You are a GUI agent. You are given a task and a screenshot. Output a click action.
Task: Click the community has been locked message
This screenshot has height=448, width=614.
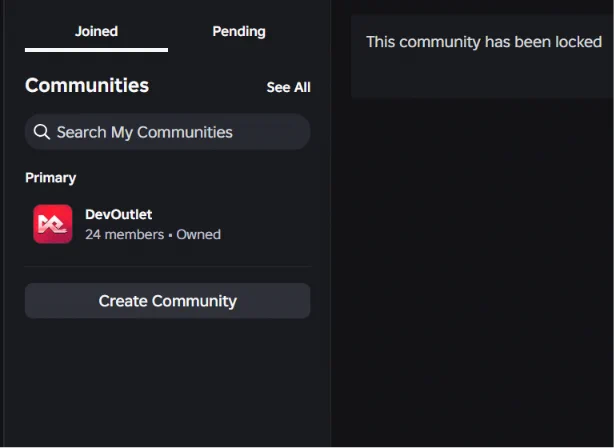click(484, 42)
